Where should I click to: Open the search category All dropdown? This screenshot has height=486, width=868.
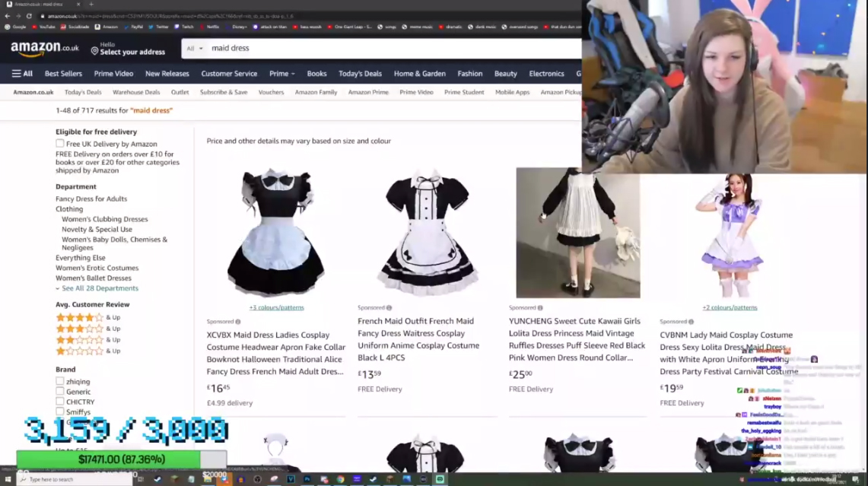[x=194, y=49]
